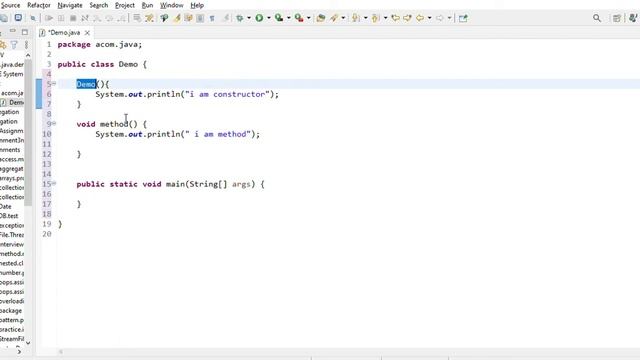Screen dimensions: 640x360
Task: Click the Open Perspective icon
Action: tap(617, 18)
